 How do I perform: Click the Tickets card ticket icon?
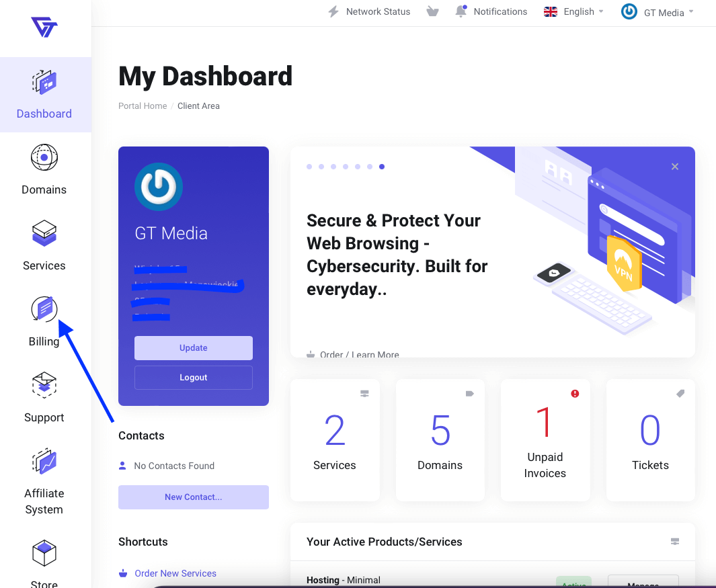click(x=680, y=394)
